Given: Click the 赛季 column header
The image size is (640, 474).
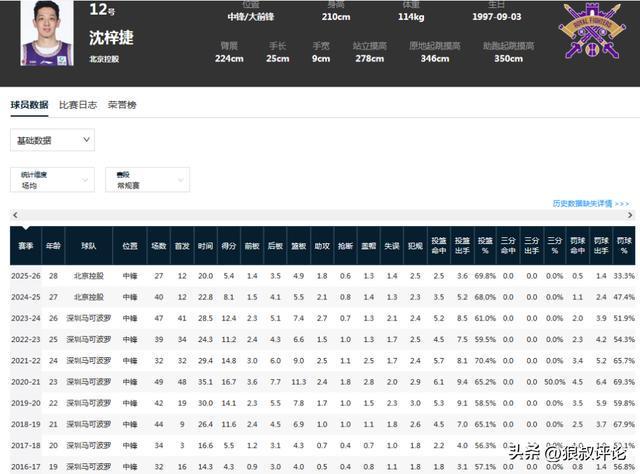Looking at the screenshot, I should point(26,245).
